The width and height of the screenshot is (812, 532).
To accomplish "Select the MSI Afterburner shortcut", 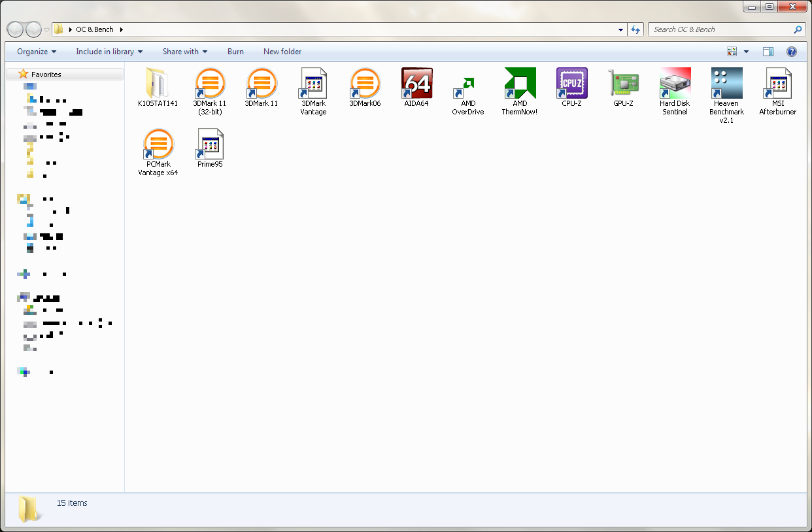I will 778,91.
